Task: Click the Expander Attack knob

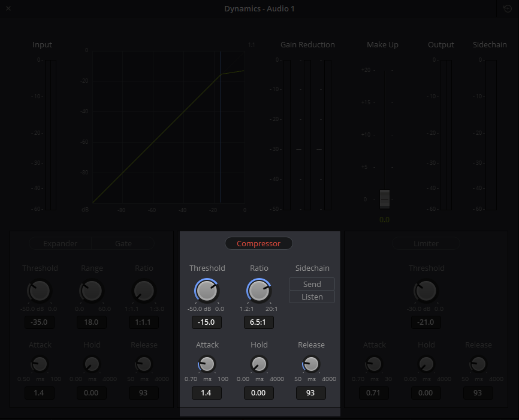Action: pos(40,364)
